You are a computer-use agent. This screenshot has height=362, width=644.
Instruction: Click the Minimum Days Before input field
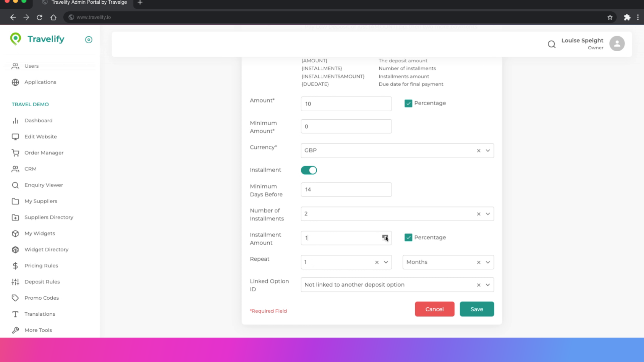346,190
